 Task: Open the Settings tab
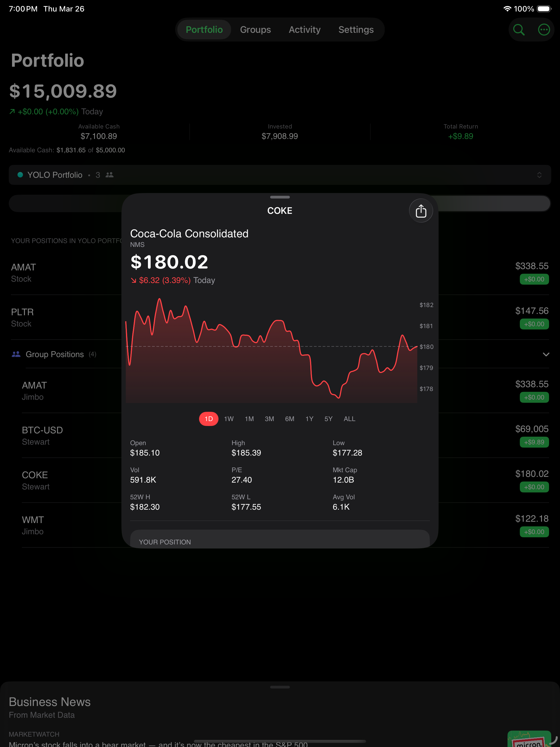(x=356, y=29)
